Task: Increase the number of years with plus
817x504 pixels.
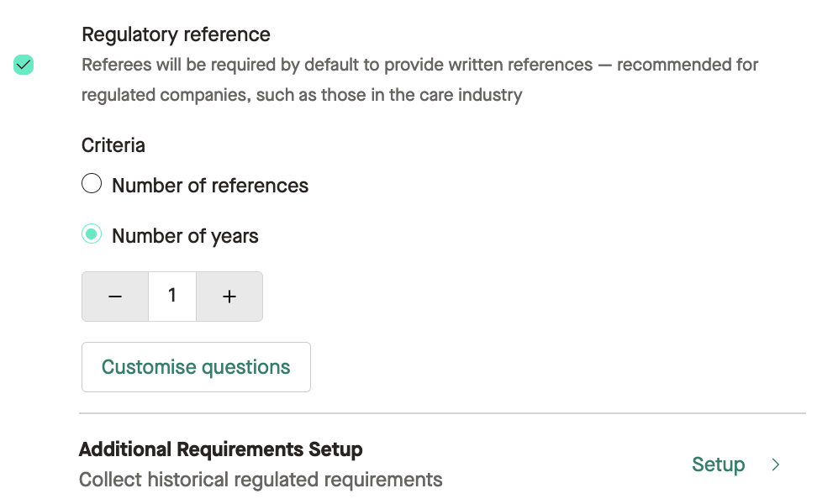Action: pos(229,297)
